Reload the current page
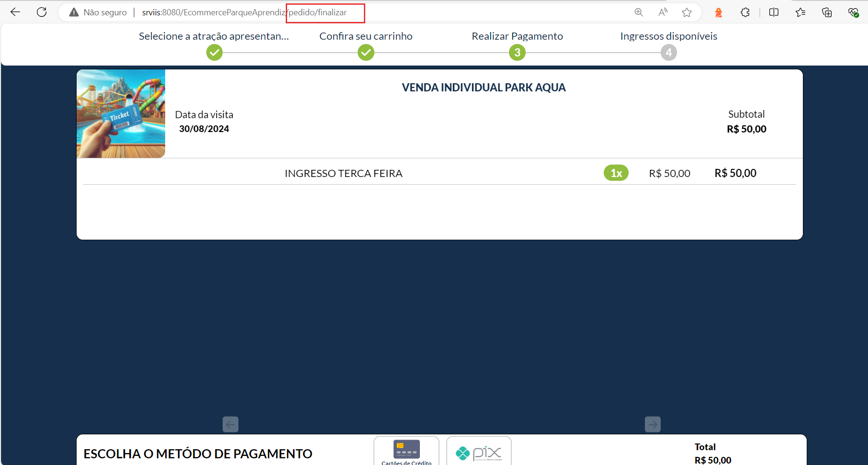 tap(42, 12)
